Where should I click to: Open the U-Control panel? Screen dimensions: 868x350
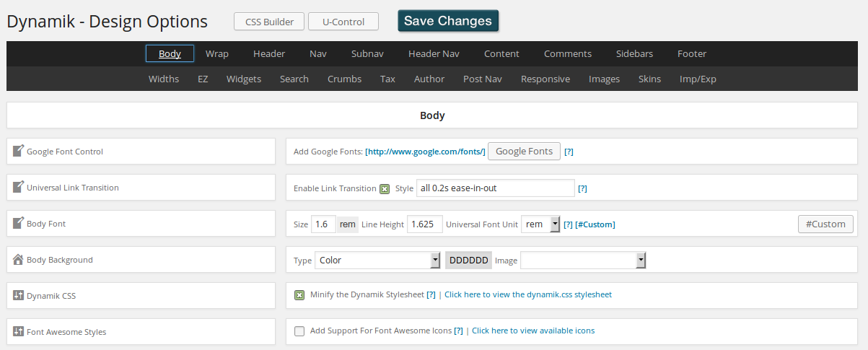343,22
